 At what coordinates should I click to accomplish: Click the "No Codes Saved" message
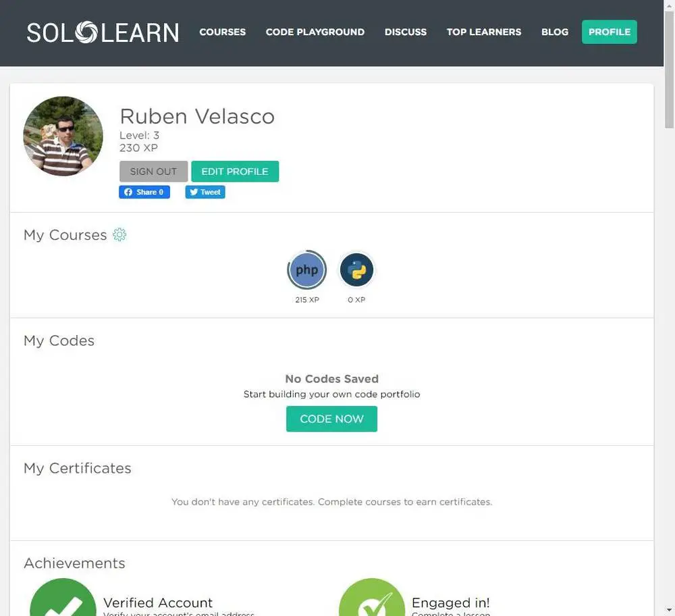331,379
